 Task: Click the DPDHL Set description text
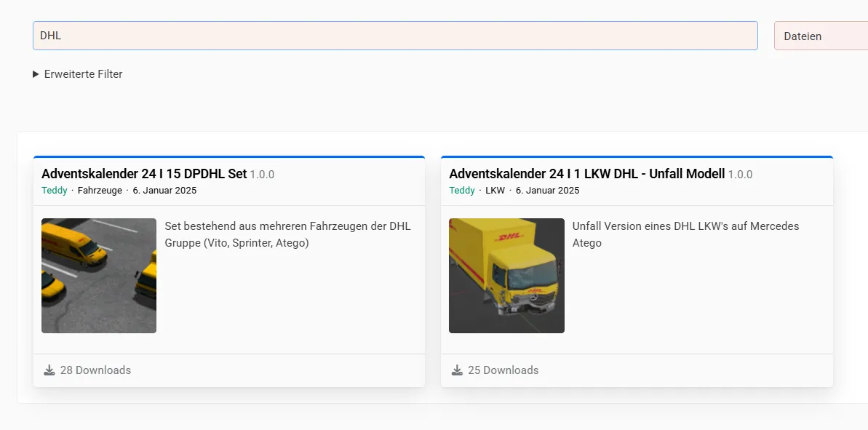tap(287, 234)
